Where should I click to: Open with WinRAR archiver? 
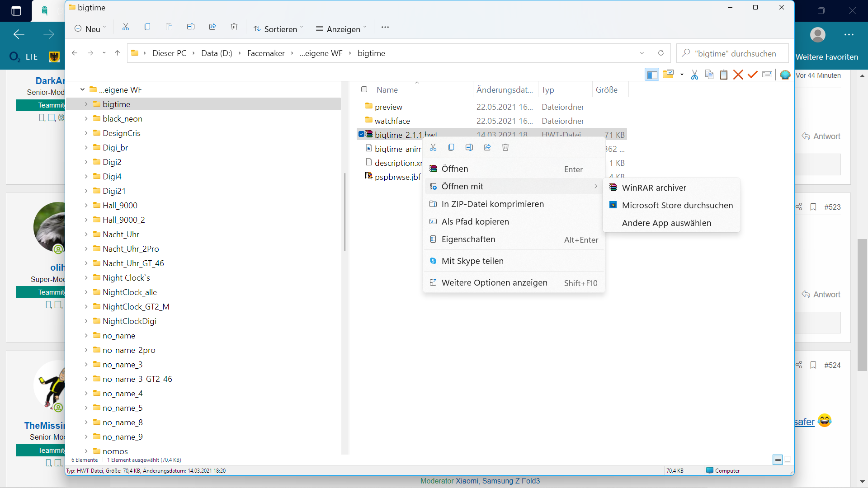coord(671,188)
